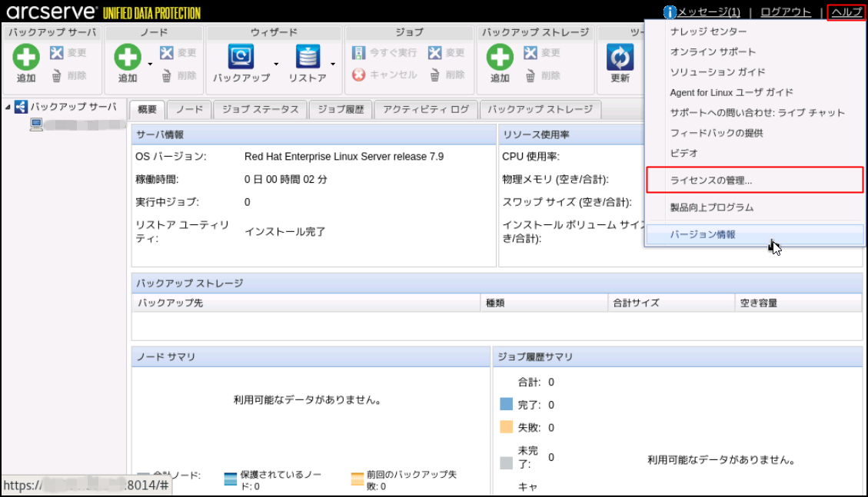Click the green Add node icon

pyautogui.click(x=128, y=58)
